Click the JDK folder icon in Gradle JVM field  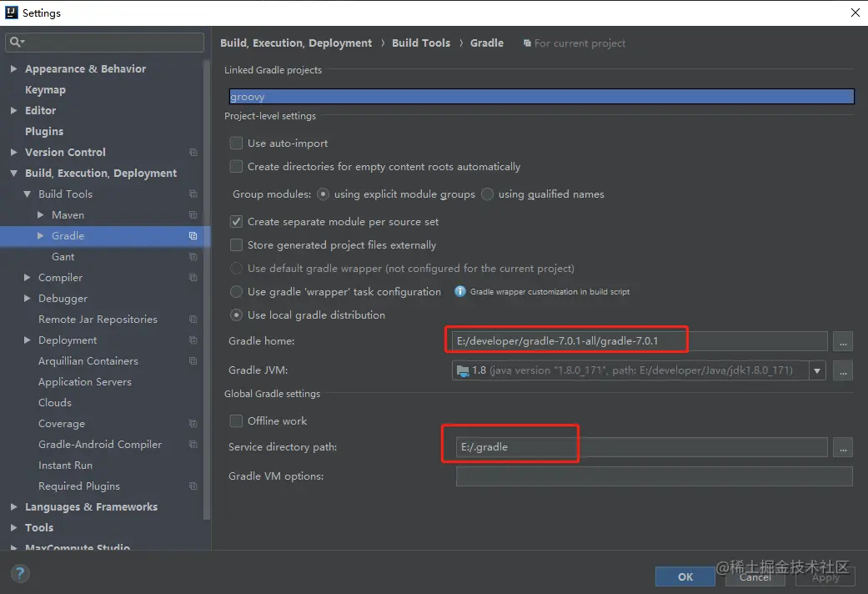462,370
